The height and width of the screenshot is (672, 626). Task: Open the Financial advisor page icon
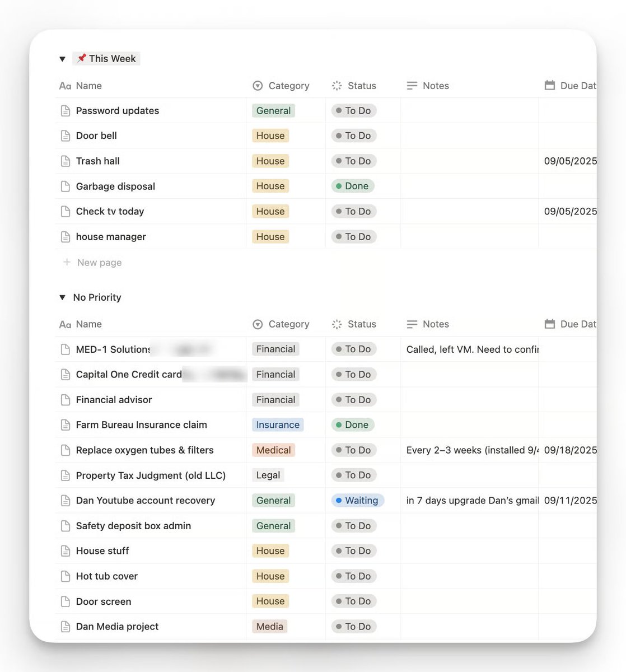tap(66, 400)
